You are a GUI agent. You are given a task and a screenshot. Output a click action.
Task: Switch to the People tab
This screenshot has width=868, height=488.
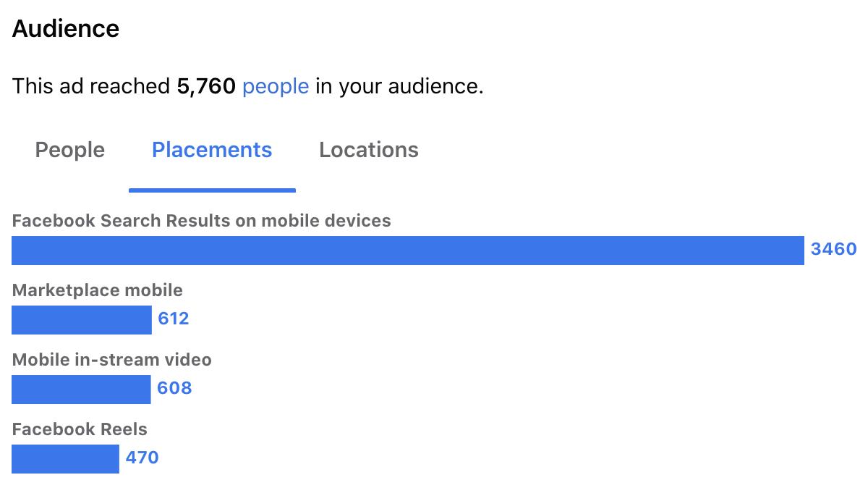coord(70,150)
